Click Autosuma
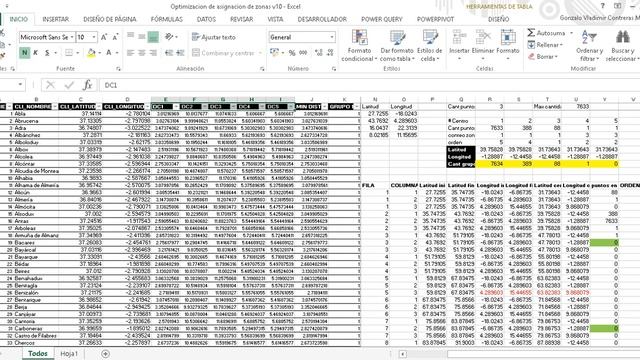The height and width of the screenshot is (360, 640). tap(546, 33)
